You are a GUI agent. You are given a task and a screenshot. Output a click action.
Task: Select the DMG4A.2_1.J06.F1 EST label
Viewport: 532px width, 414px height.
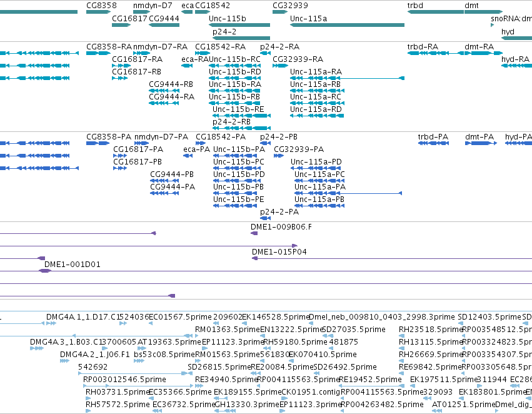click(95, 355)
